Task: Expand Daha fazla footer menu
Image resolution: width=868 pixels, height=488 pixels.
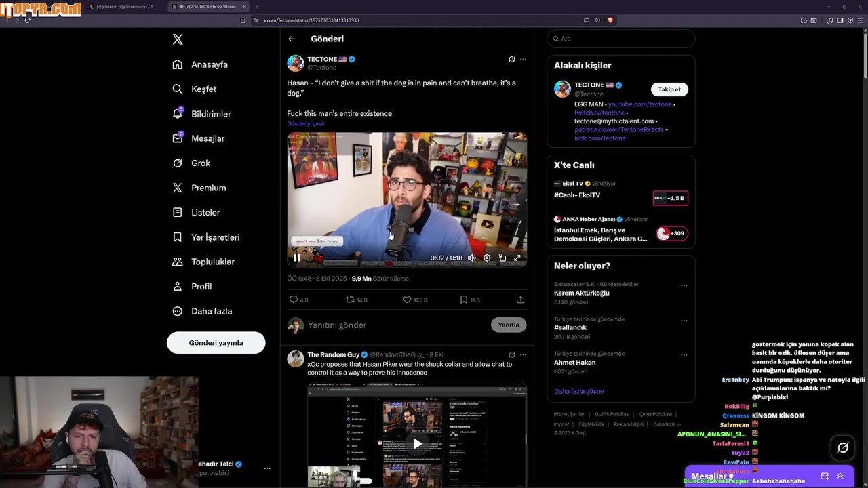Action: (667, 424)
